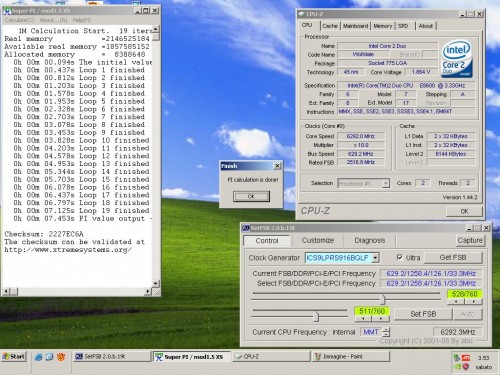500x375 pixels.
Task: Click the Capture button in SetFSB
Action: pos(470,240)
